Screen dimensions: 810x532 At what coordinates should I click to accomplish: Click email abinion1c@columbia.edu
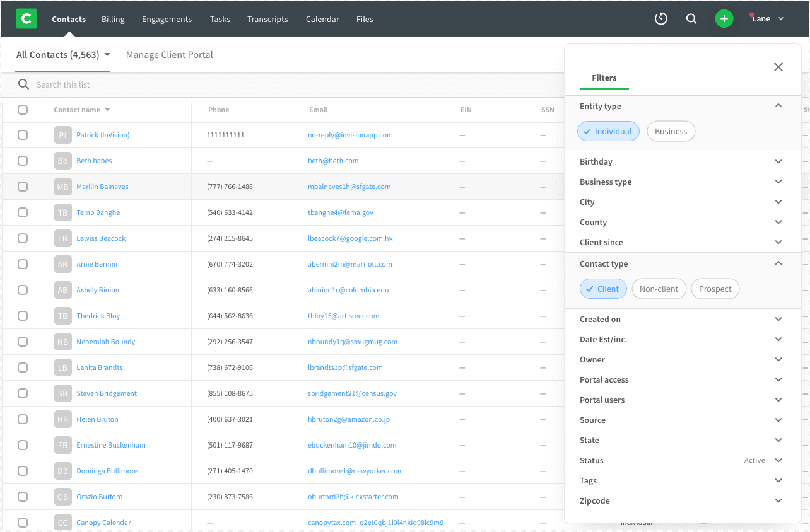tap(348, 290)
